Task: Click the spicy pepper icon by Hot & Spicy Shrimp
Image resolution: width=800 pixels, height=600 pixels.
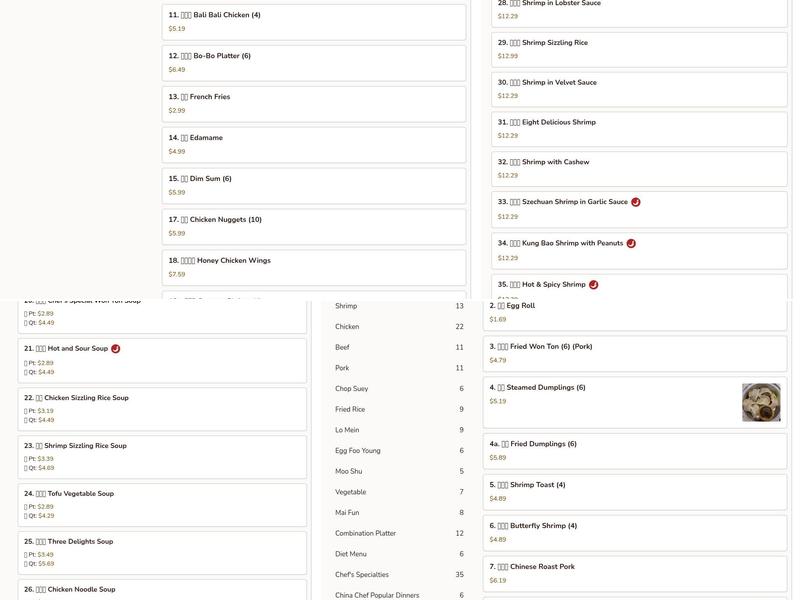Action: click(594, 285)
